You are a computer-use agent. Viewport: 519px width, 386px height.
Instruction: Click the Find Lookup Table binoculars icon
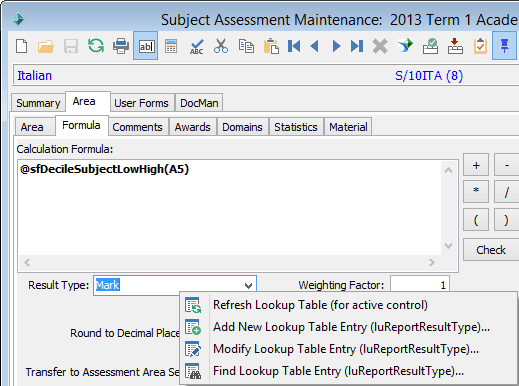point(193,371)
